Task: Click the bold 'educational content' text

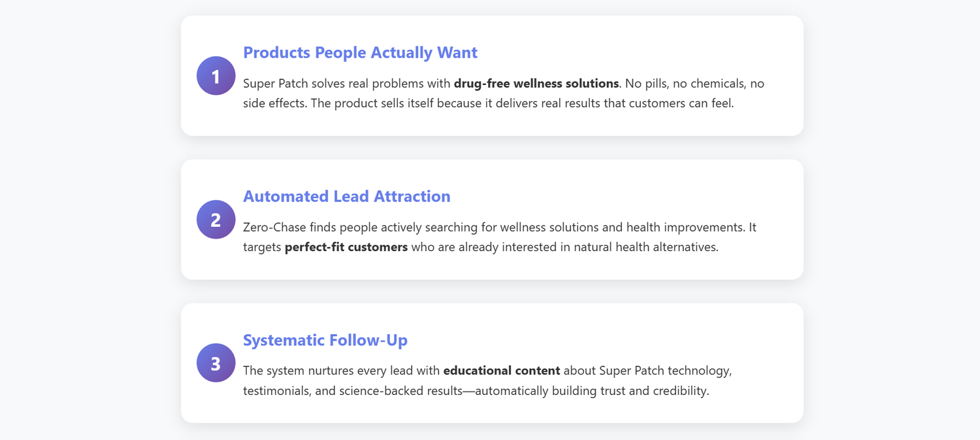Action: (x=501, y=371)
